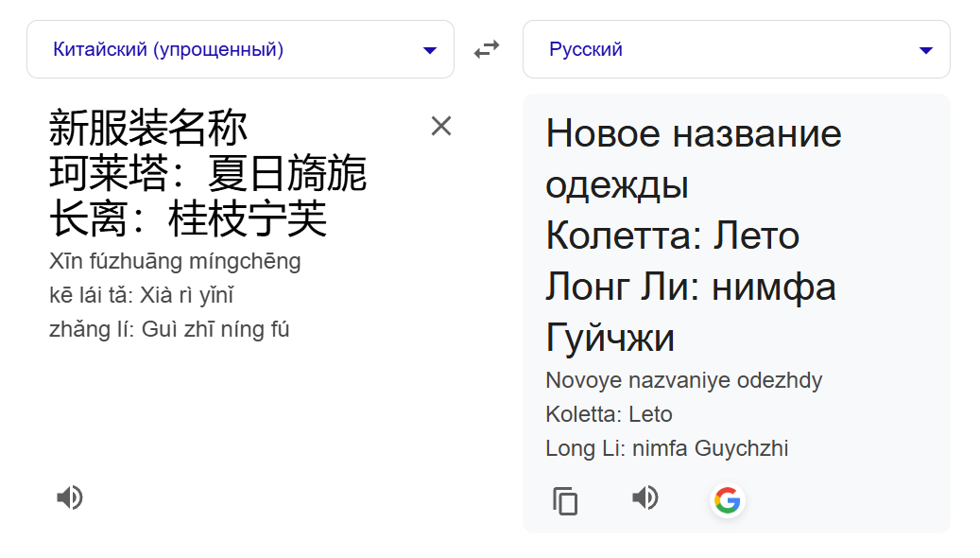Click translated text Новое название одежды
This screenshot has width=980, height=558.
pos(694,159)
